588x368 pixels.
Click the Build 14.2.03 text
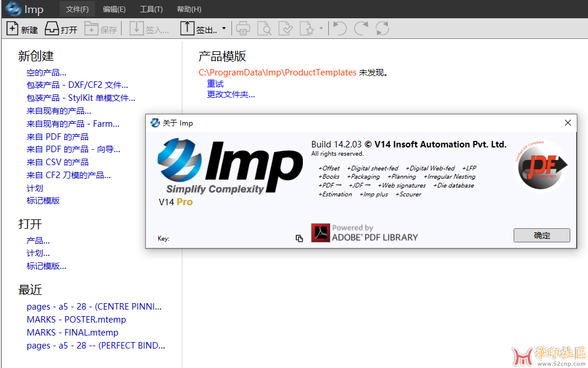click(337, 144)
